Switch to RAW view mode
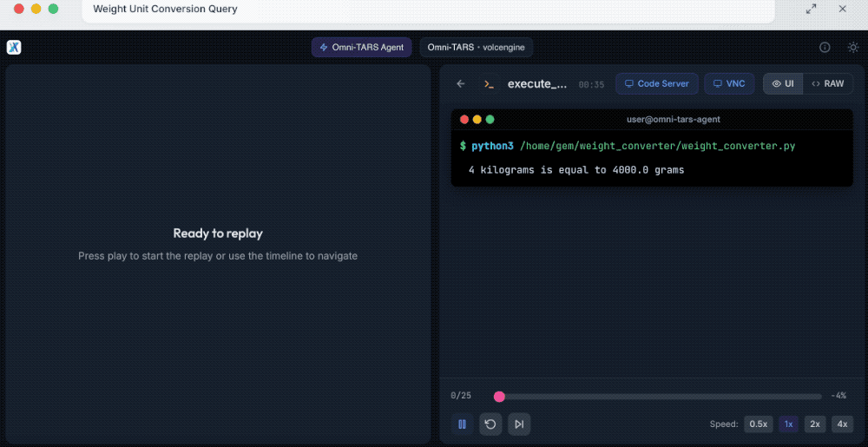The height and width of the screenshot is (447, 868). pyautogui.click(x=827, y=83)
